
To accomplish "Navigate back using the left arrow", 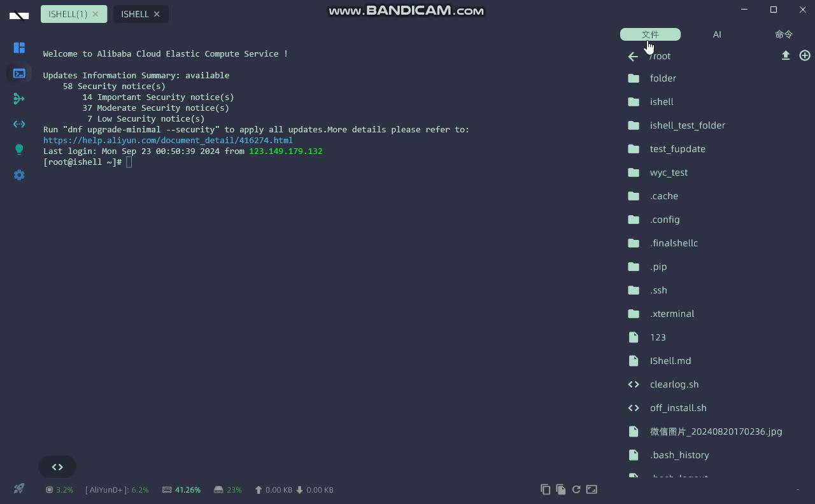I will [x=632, y=56].
